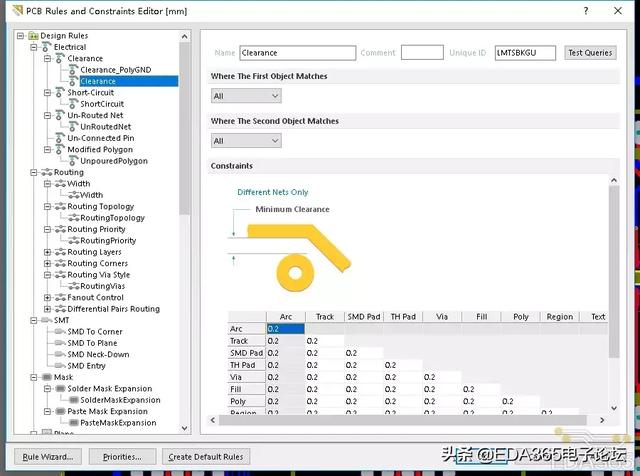Click the rule Name input field
Viewport: 640px width, 476px height.
pyautogui.click(x=298, y=53)
